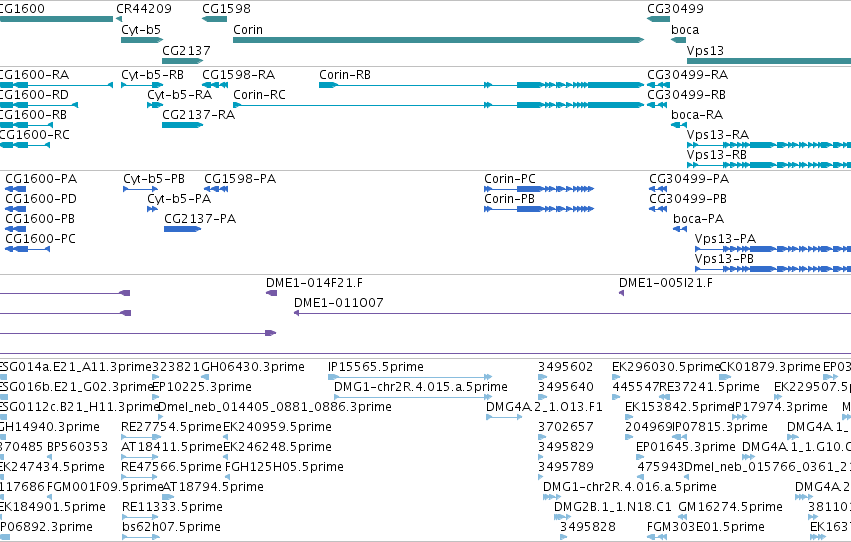
Task: Click the boca-RA transcript label
Action: [x=697, y=115]
